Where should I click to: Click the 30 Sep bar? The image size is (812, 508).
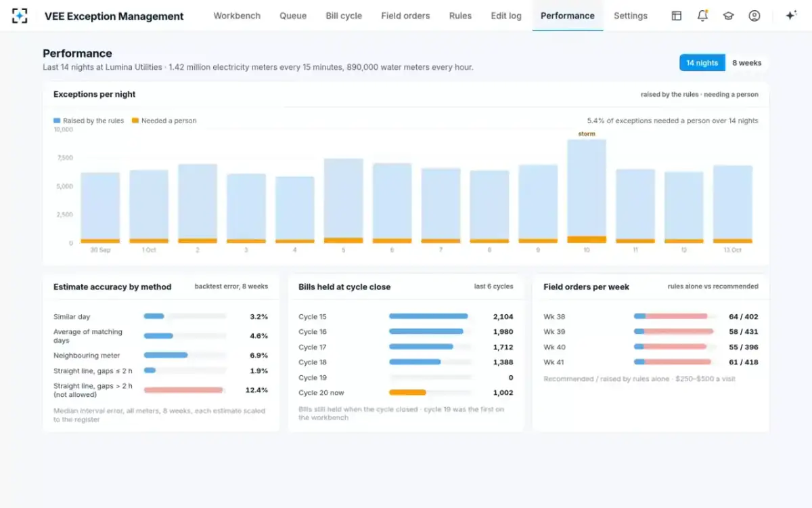click(100, 207)
